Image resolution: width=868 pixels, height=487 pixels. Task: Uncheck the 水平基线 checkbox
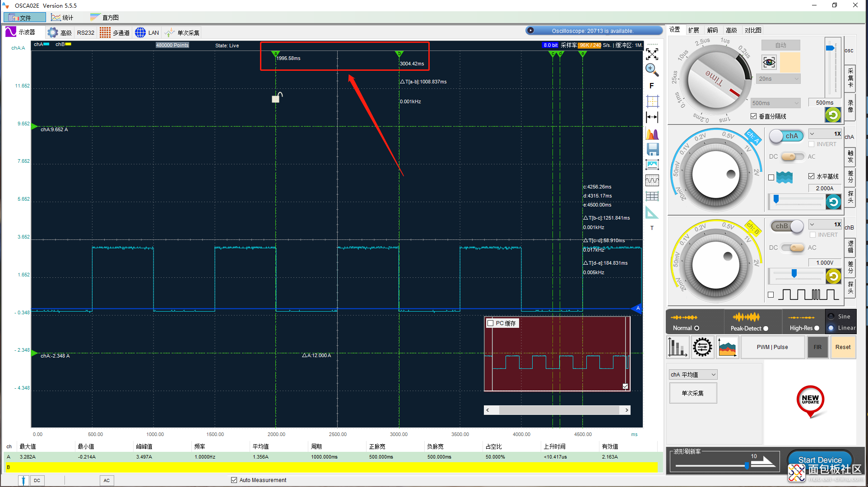pos(811,176)
